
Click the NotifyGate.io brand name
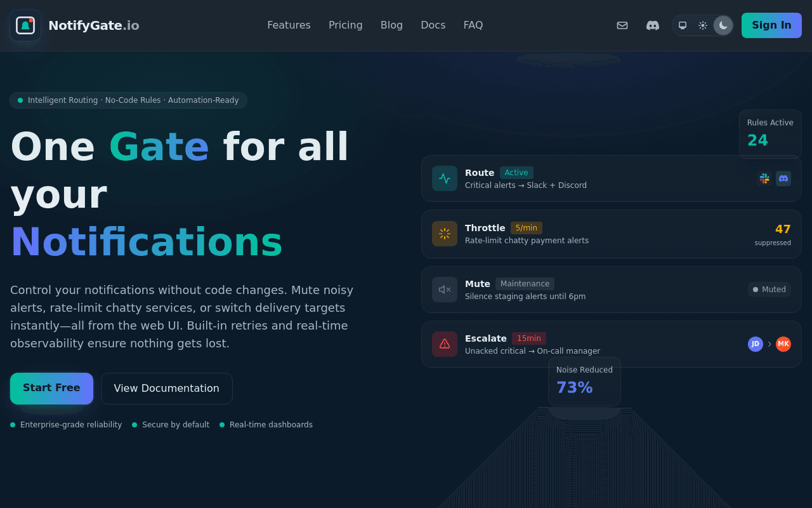(x=94, y=25)
